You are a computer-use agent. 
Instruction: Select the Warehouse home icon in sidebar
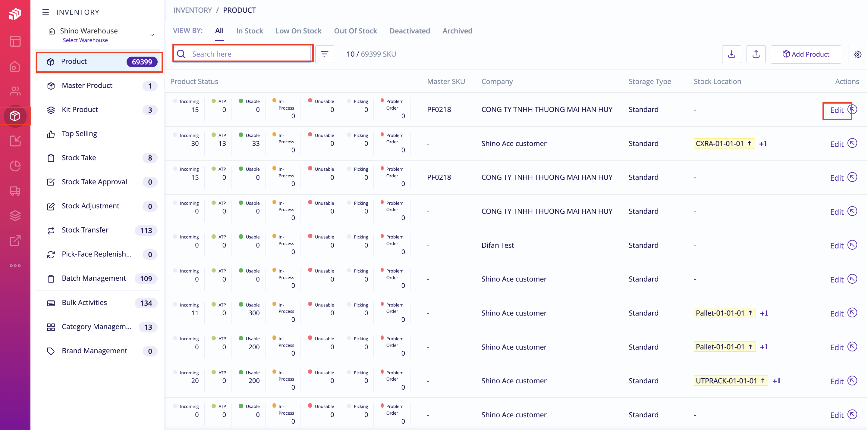pyautogui.click(x=15, y=67)
